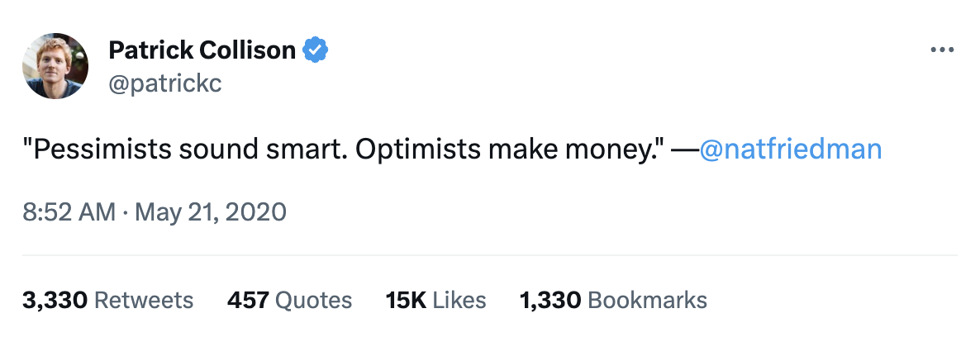The height and width of the screenshot is (337, 980).
Task: Click the Quotes label
Action: coord(313,300)
